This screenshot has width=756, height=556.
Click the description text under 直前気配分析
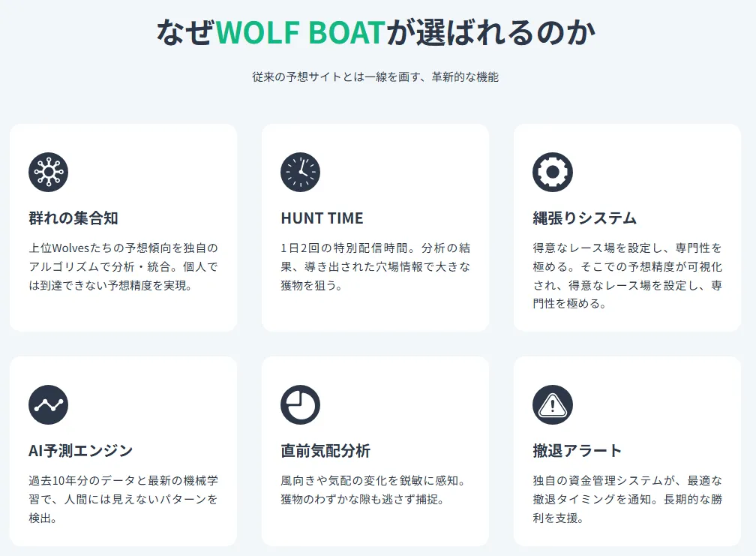[373, 490]
